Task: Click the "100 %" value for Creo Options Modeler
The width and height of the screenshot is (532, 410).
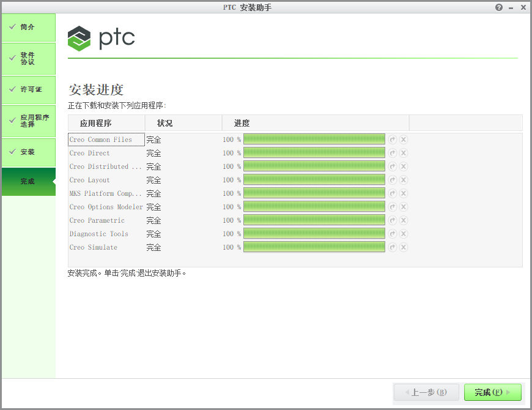Action: coord(232,207)
